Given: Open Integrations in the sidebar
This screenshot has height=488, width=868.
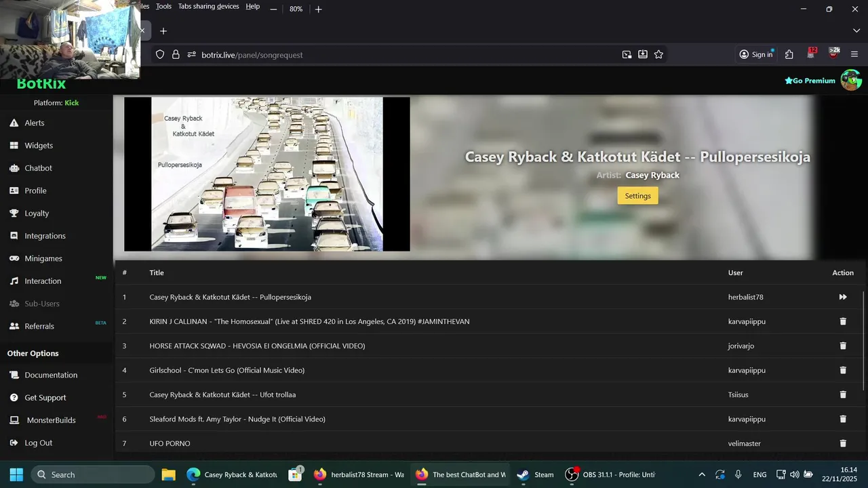Looking at the screenshot, I should coord(45,236).
